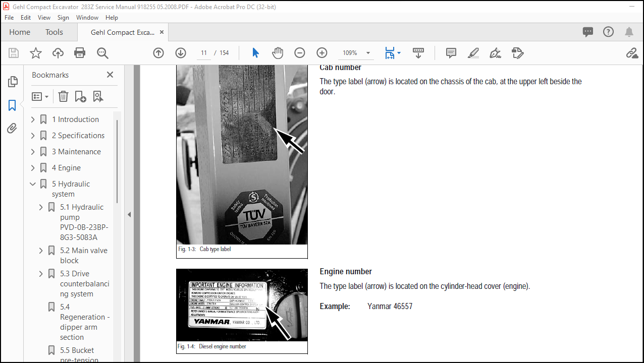Click the Diesel engine number figure image
Image resolution: width=644 pixels, height=363 pixels.
click(x=242, y=305)
